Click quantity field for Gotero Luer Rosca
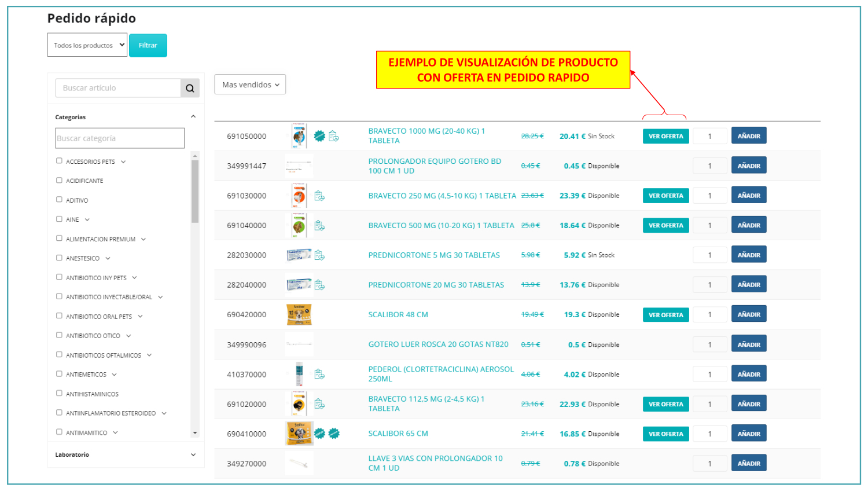 710,345
